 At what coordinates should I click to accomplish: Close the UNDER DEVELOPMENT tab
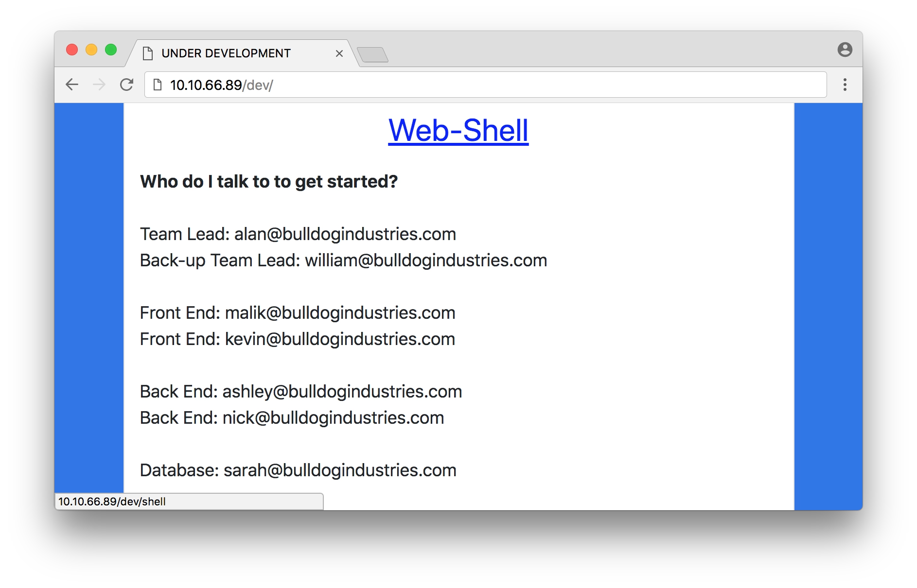tap(339, 53)
